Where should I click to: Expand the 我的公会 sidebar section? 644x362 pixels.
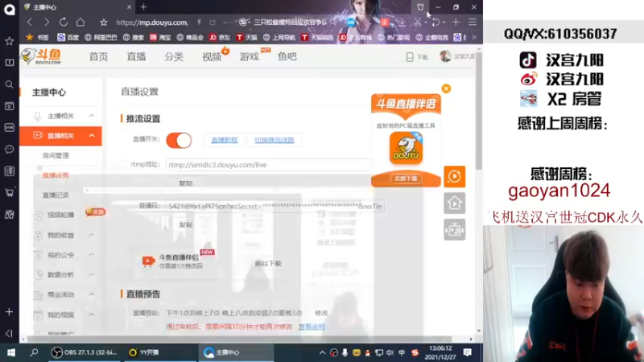(92, 255)
